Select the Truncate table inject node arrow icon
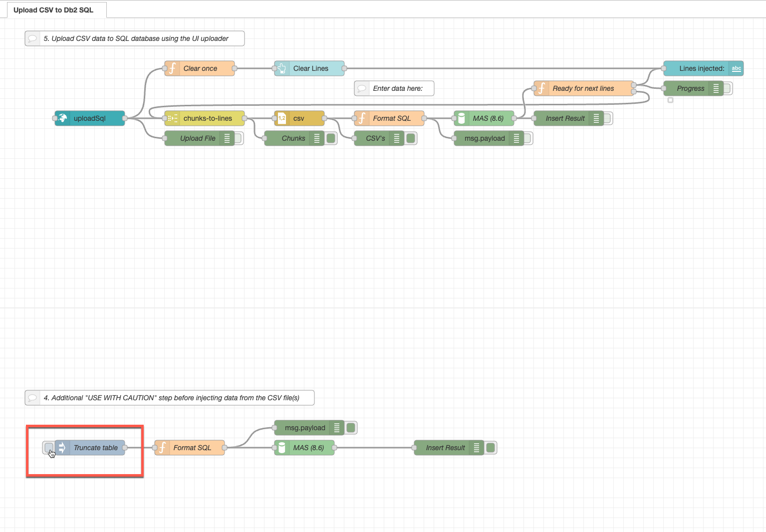 pyautogui.click(x=62, y=448)
